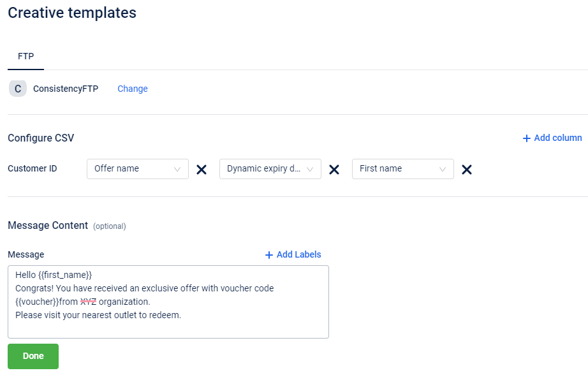Image resolution: width=588 pixels, height=373 pixels.
Task: Click the plus icon beside Add column
Action: pyautogui.click(x=527, y=138)
